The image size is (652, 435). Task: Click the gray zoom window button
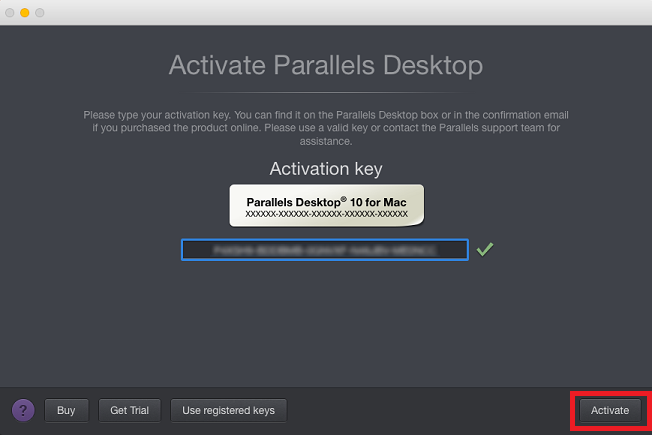click(x=40, y=12)
